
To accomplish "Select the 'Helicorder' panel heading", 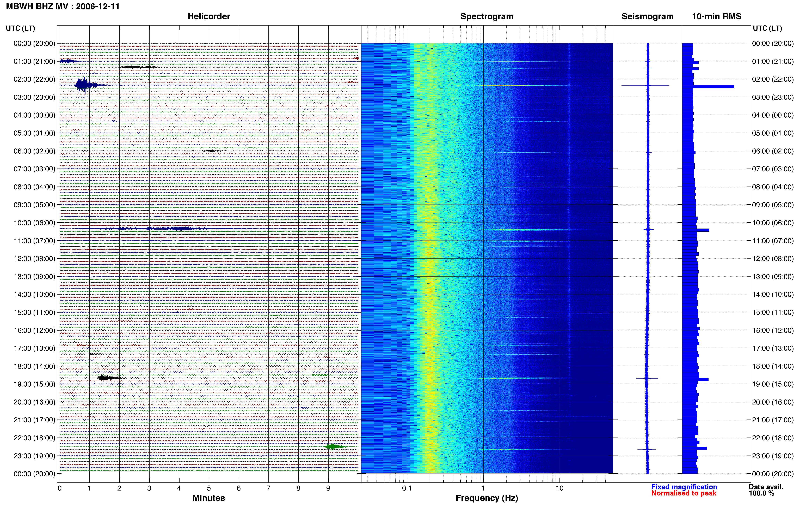I will point(209,16).
